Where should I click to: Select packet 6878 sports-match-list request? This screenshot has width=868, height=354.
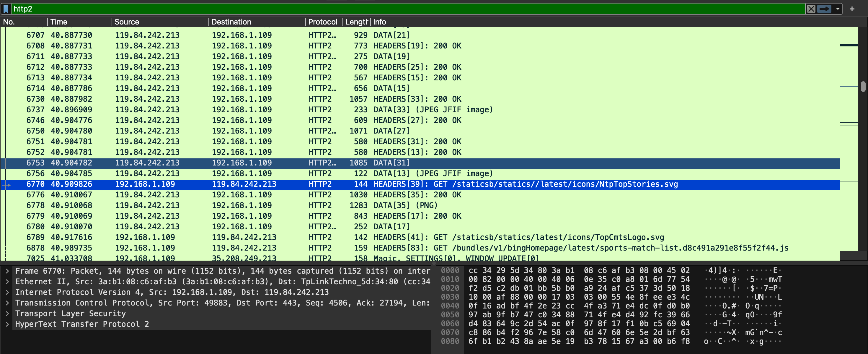(420, 248)
